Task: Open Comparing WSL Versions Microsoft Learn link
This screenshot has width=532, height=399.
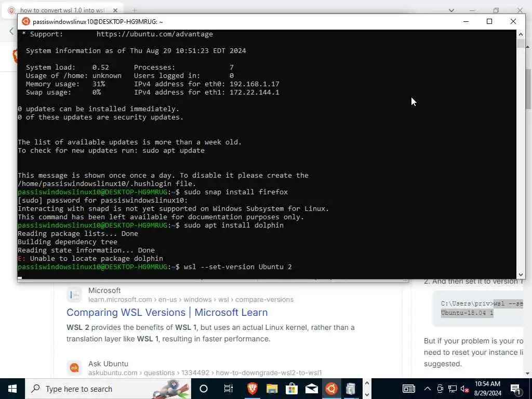Action: (x=167, y=312)
